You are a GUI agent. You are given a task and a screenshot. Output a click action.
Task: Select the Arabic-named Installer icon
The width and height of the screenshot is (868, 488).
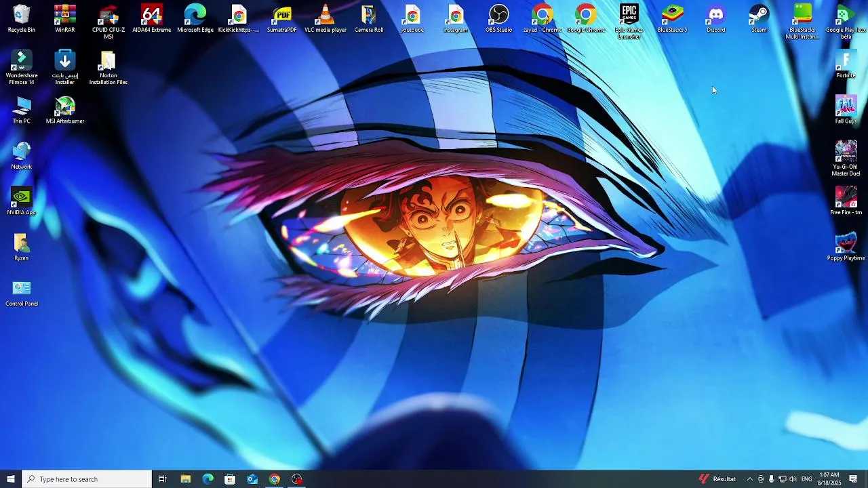[65, 67]
